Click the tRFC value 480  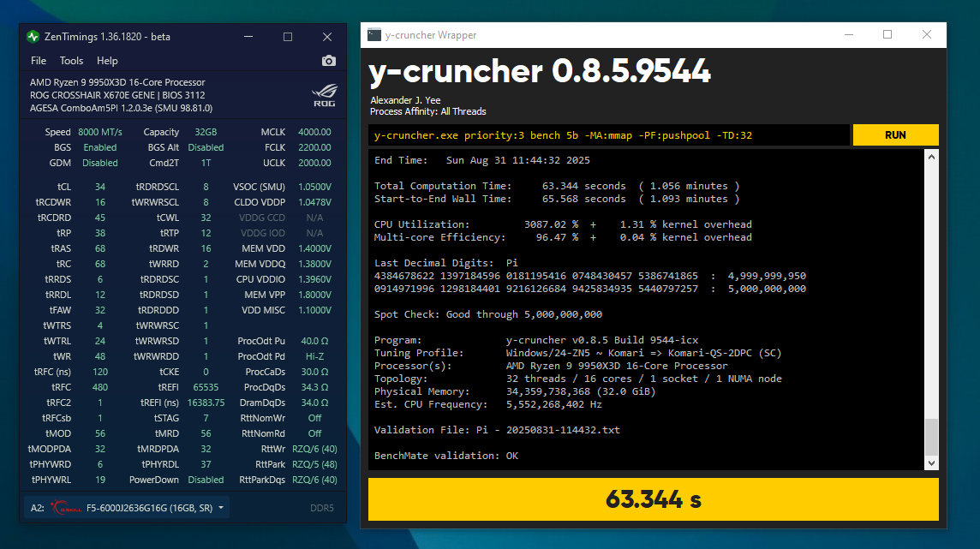100,387
